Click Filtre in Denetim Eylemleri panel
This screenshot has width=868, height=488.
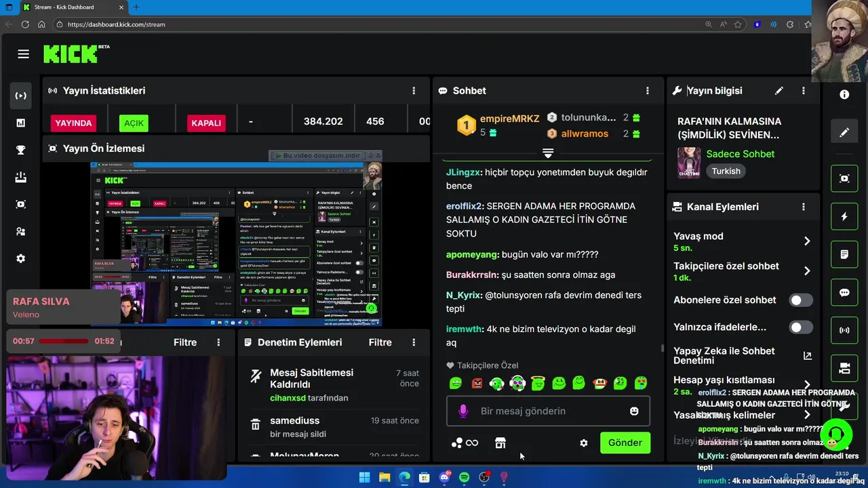point(380,342)
